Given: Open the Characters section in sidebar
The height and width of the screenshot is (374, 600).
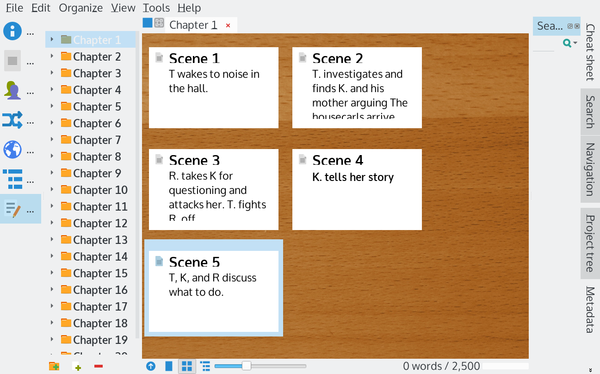Looking at the screenshot, I should (x=13, y=90).
